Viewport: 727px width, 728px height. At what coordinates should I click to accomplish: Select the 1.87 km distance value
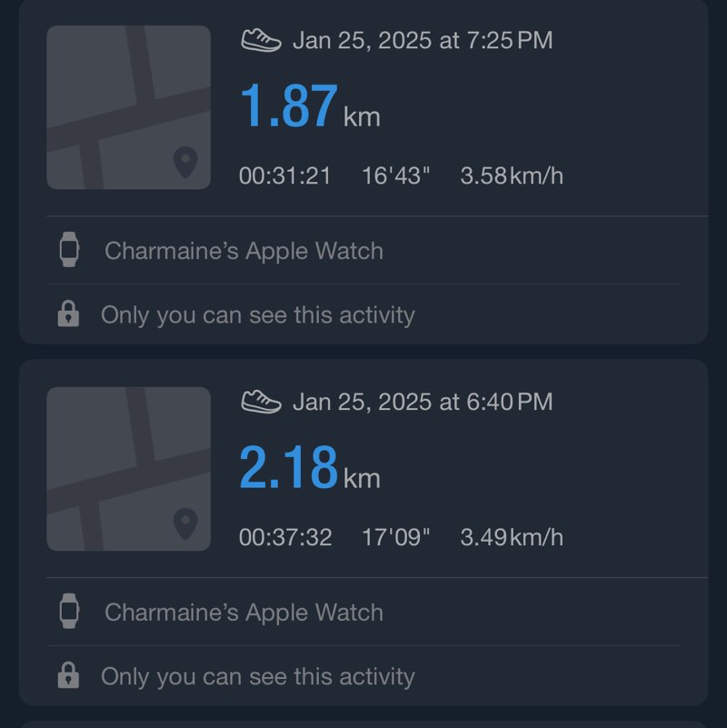[308, 107]
